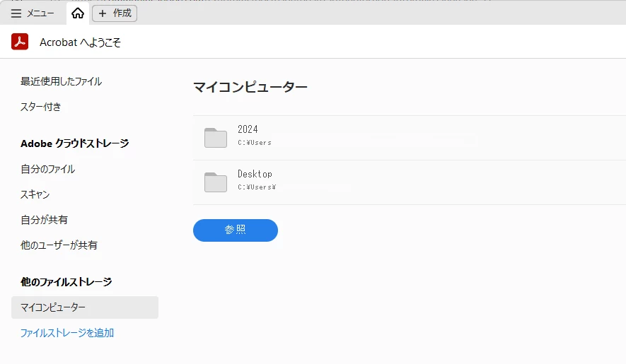The height and width of the screenshot is (364, 626).
Task: Select スキャン in the sidebar
Action: pyautogui.click(x=35, y=194)
